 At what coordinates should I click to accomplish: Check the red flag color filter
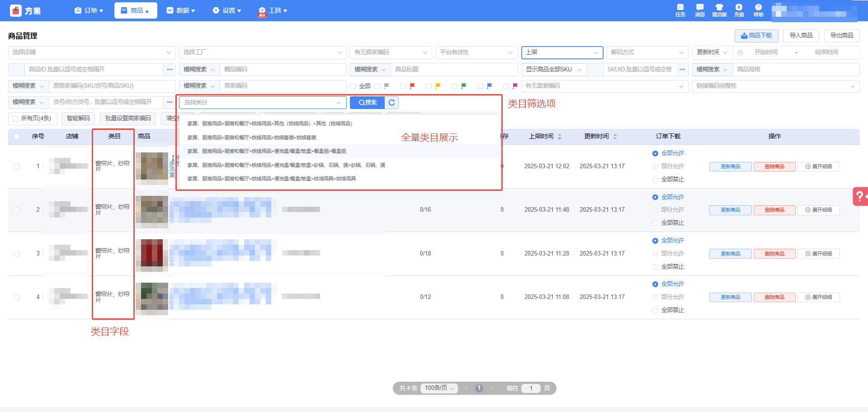[x=403, y=86]
